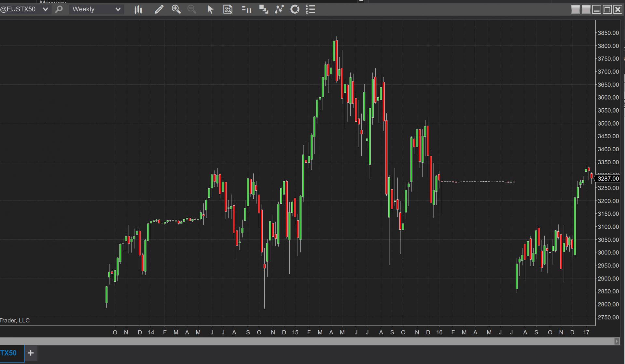
Task: Open the bars/chart style icon
Action: point(138,9)
